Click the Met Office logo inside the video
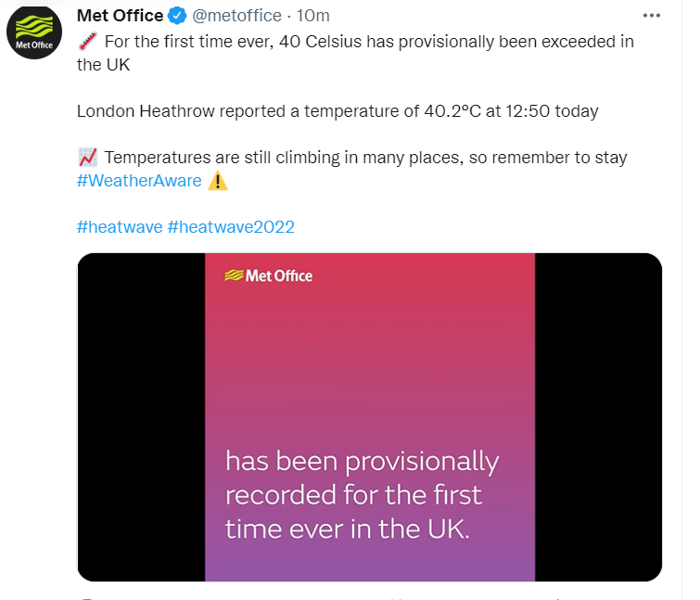This screenshot has width=700, height=600. coord(268,275)
